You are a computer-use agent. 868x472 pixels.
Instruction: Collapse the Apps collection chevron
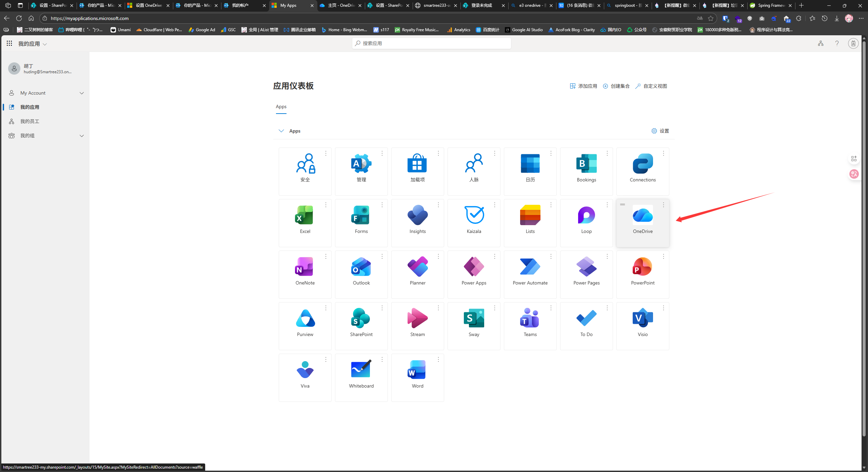tap(281, 131)
